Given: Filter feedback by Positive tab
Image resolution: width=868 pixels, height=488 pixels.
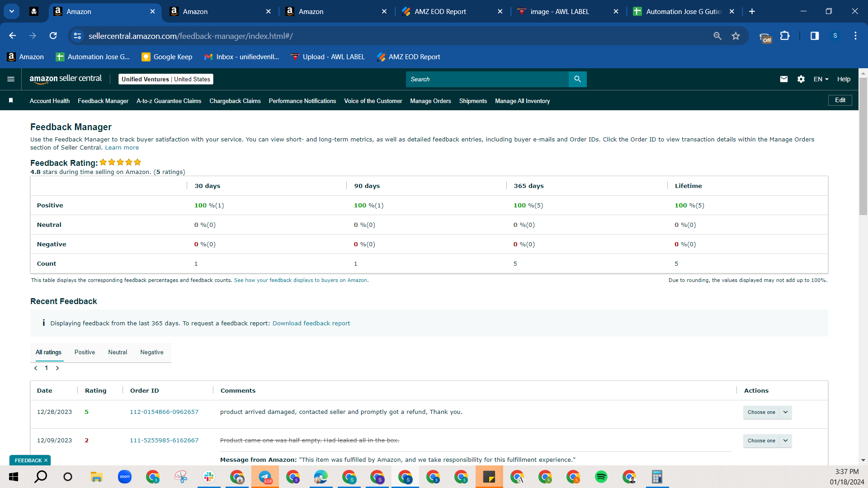Looking at the screenshot, I should pyautogui.click(x=85, y=352).
